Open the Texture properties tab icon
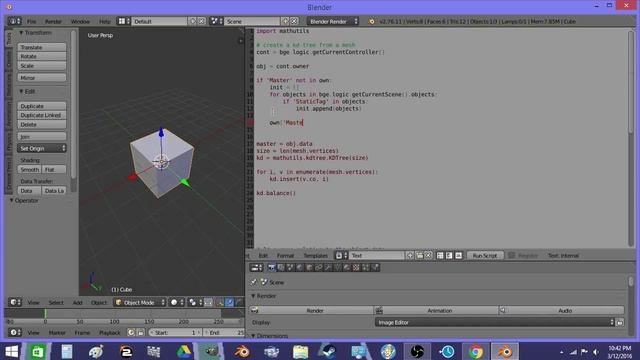The height and width of the screenshot is (360, 640). coord(356,267)
